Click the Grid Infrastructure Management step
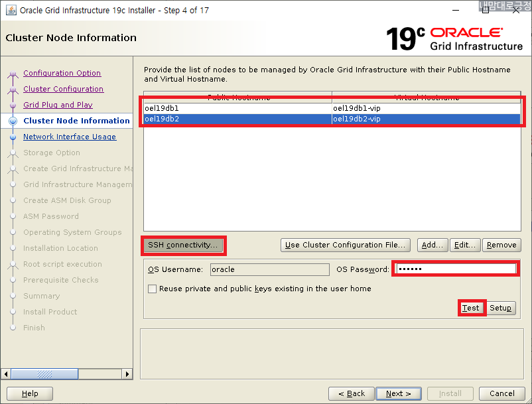The height and width of the screenshot is (404, 532). click(x=78, y=184)
